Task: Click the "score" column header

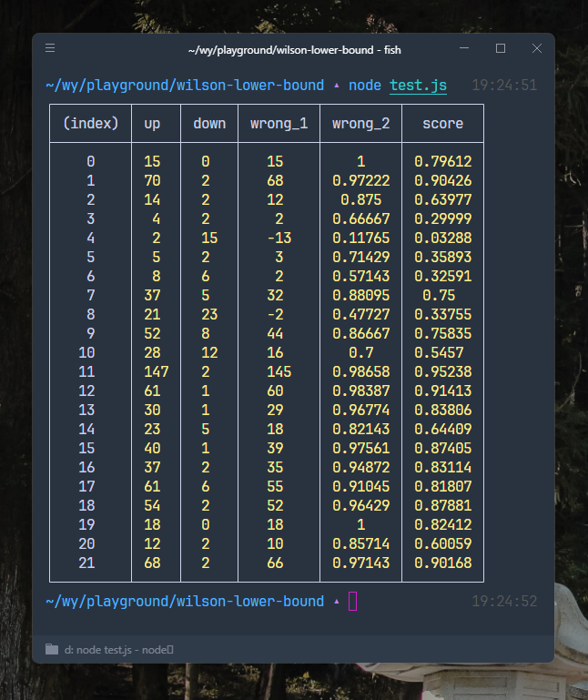Action: coord(442,123)
